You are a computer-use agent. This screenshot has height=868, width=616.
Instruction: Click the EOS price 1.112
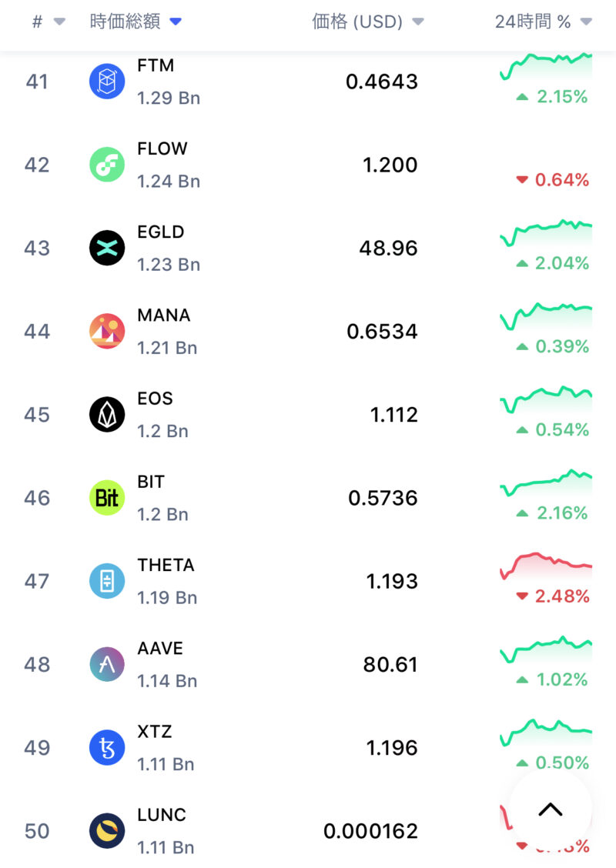(393, 415)
